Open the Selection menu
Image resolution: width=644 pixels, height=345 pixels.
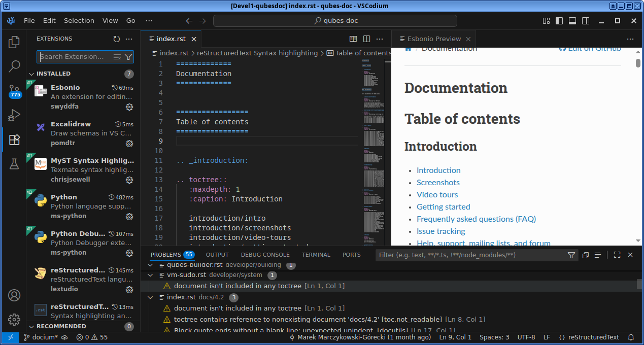coord(79,21)
